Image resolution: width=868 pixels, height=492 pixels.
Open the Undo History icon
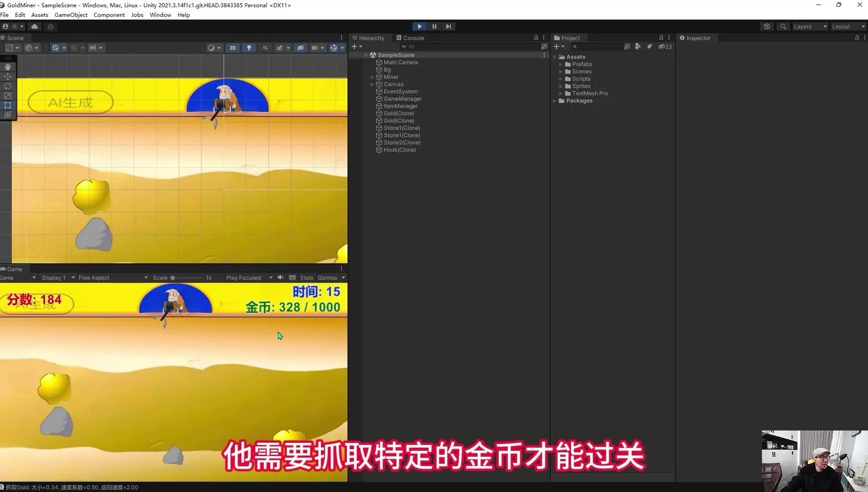click(x=767, y=26)
